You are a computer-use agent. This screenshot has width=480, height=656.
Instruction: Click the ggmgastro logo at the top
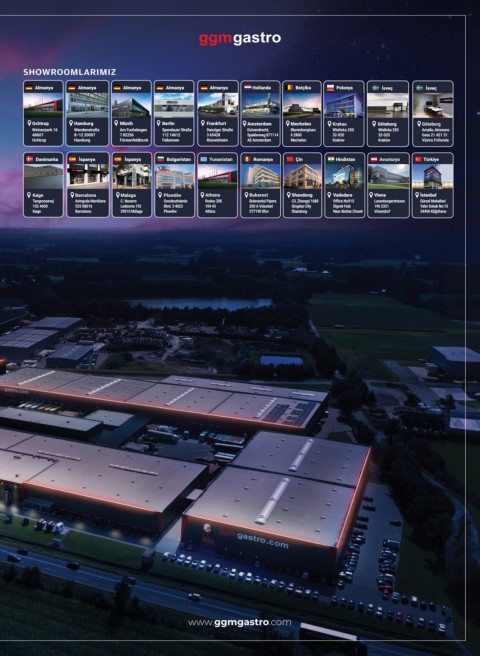click(240, 38)
